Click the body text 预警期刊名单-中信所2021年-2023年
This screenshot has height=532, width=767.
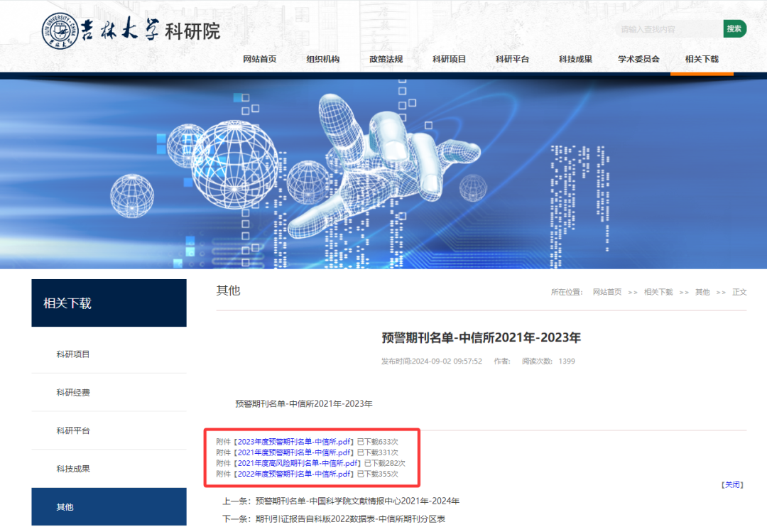(304, 403)
